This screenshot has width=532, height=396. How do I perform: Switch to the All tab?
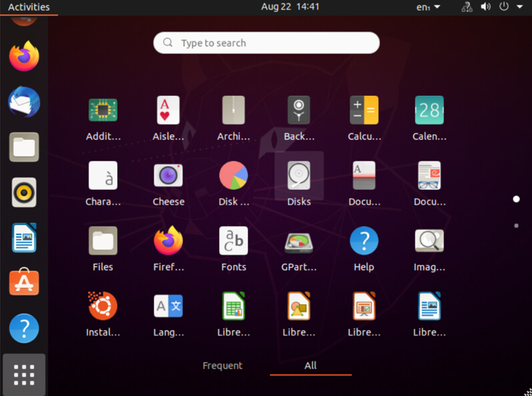point(311,365)
